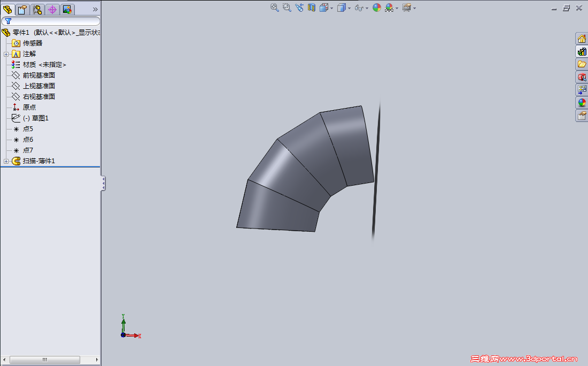Click right arrow of tree horizontal scrollbar

click(x=97, y=360)
